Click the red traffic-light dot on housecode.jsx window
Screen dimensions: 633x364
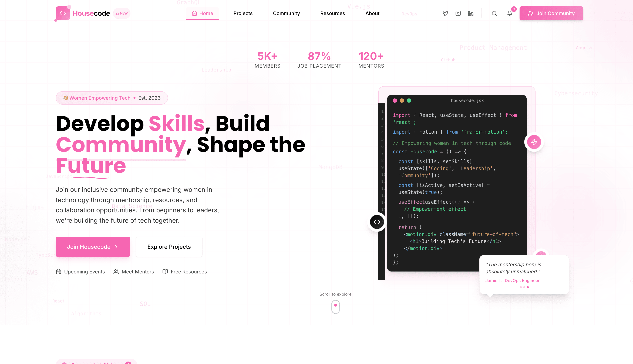[x=395, y=100]
